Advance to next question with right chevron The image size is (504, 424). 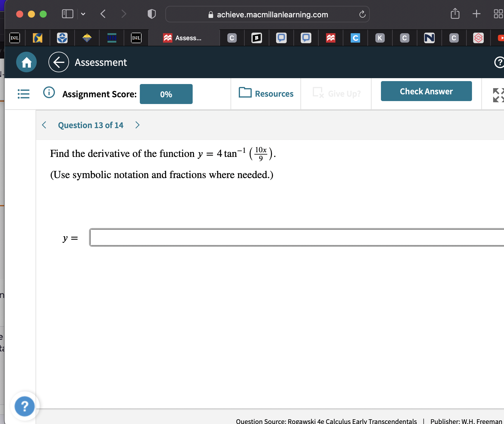tap(137, 125)
